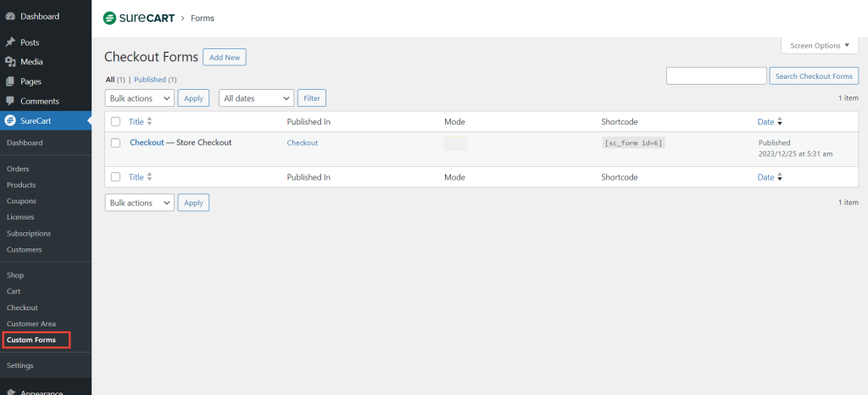Show Published forms filter link
This screenshot has width=868, height=395.
(150, 80)
